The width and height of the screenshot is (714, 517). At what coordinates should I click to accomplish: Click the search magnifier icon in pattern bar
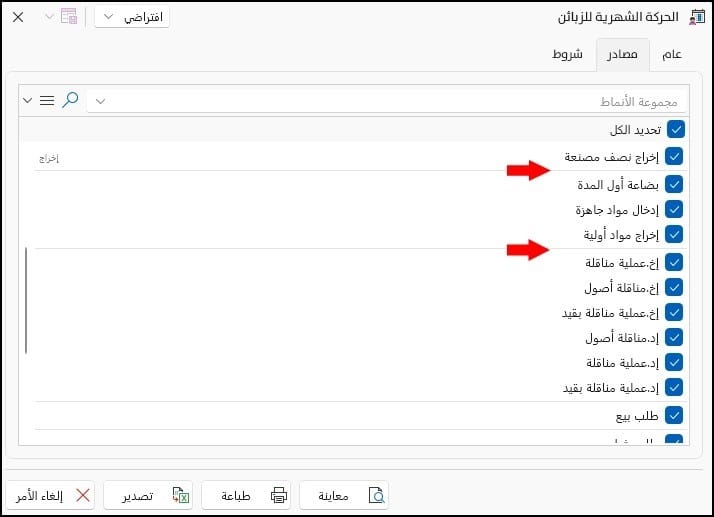tap(71, 99)
